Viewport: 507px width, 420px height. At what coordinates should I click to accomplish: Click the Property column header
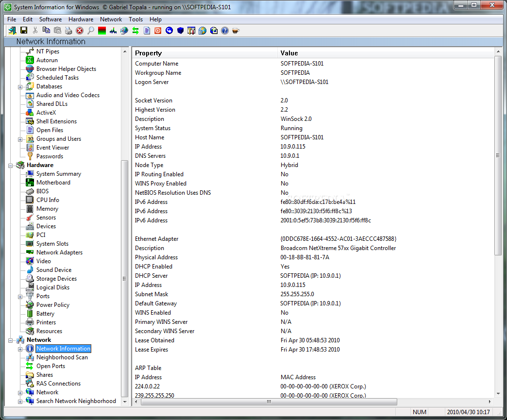[x=204, y=53]
